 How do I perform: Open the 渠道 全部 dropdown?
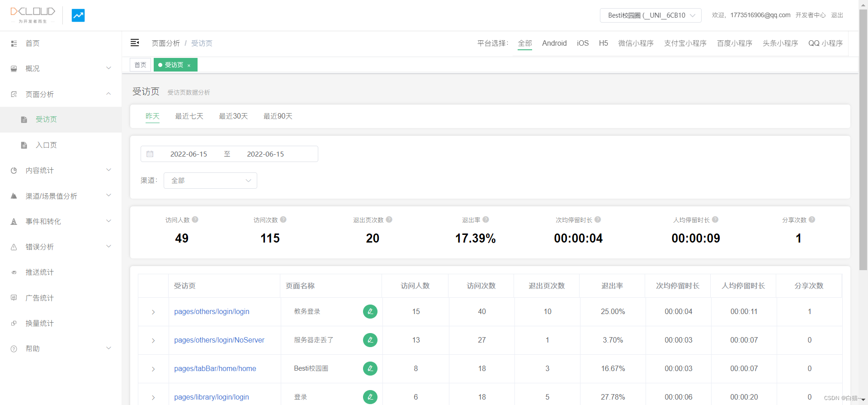coord(210,181)
